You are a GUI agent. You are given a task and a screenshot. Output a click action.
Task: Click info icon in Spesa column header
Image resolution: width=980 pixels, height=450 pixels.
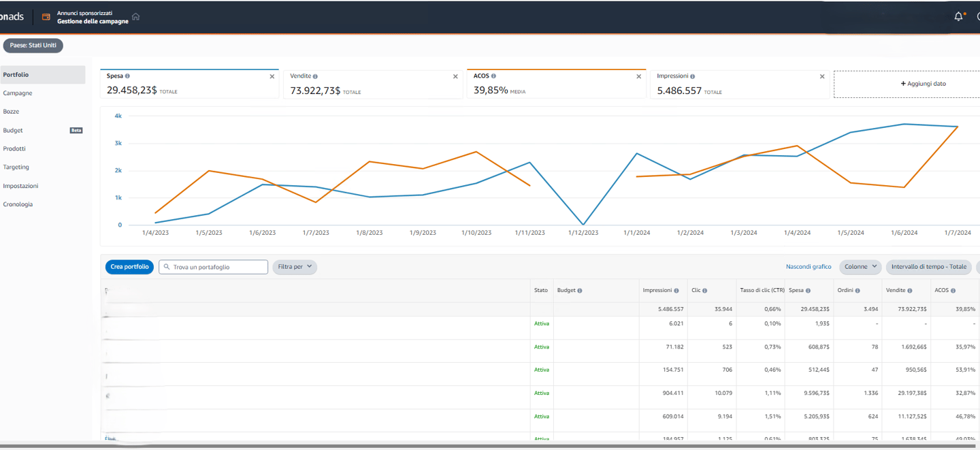click(808, 291)
